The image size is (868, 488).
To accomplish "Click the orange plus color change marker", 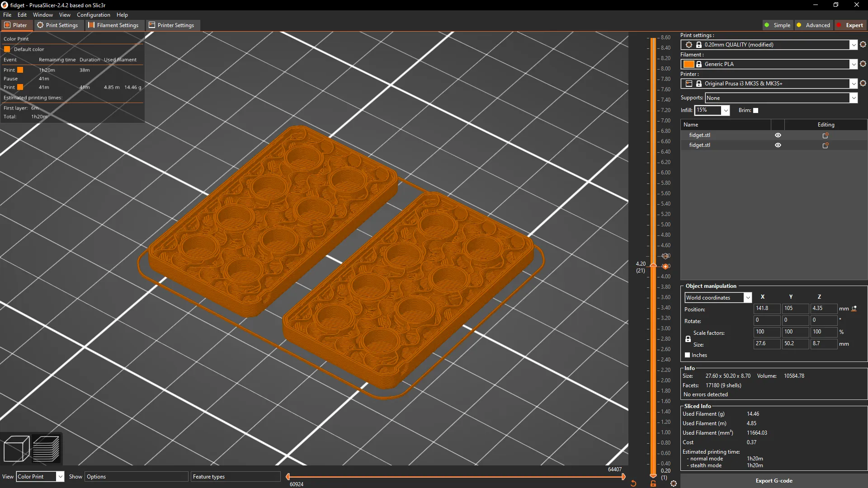I will pyautogui.click(x=665, y=266).
